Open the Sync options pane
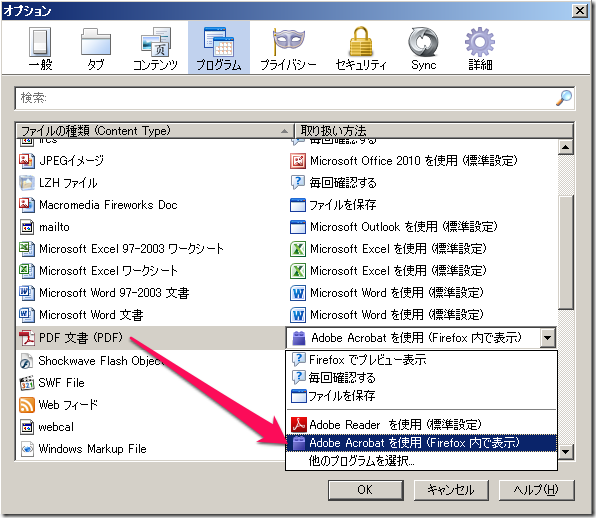596x518 pixels. click(x=423, y=49)
